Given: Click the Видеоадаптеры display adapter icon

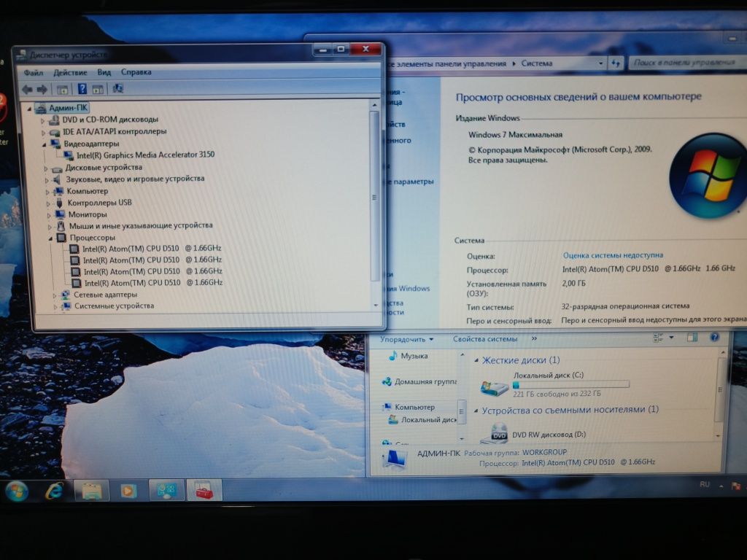Looking at the screenshot, I should 55,144.
